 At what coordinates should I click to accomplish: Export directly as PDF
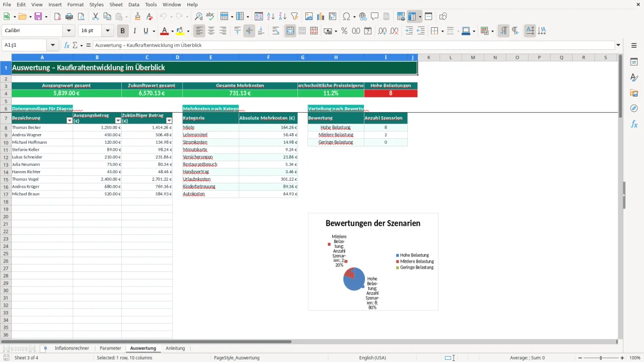click(57, 17)
